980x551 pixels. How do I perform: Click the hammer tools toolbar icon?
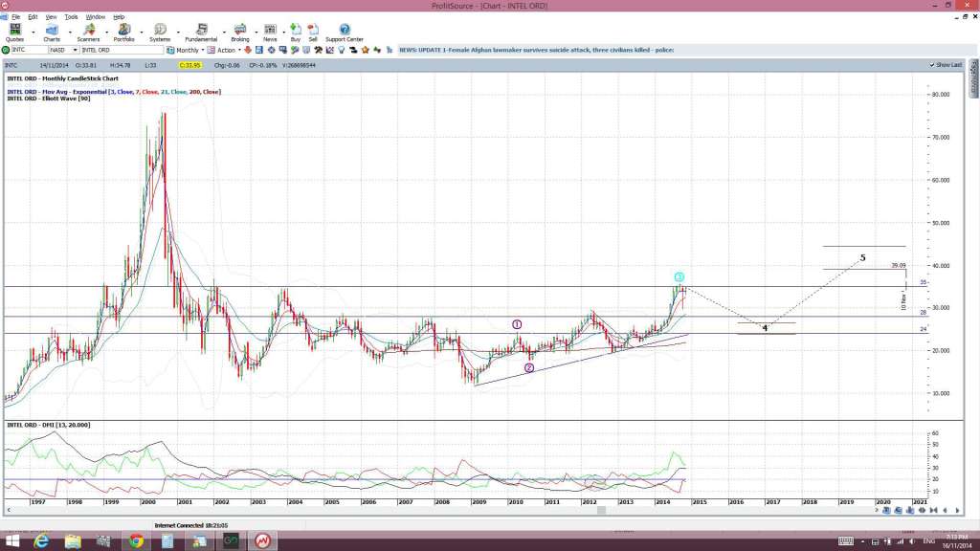[318, 50]
